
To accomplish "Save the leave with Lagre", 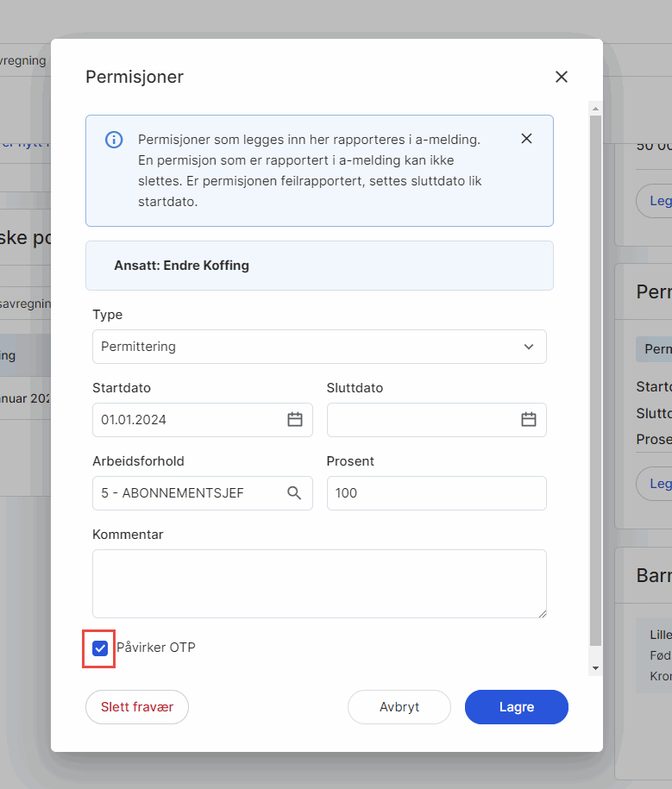I will (517, 707).
